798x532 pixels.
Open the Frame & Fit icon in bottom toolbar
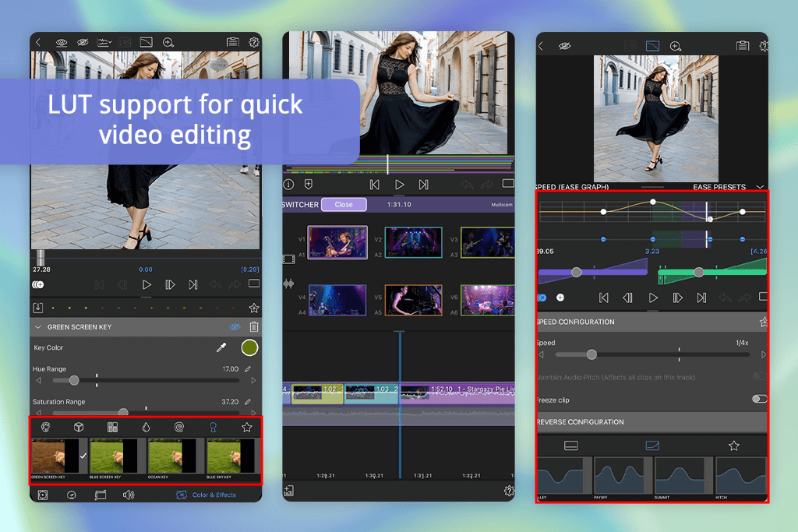tap(43, 495)
